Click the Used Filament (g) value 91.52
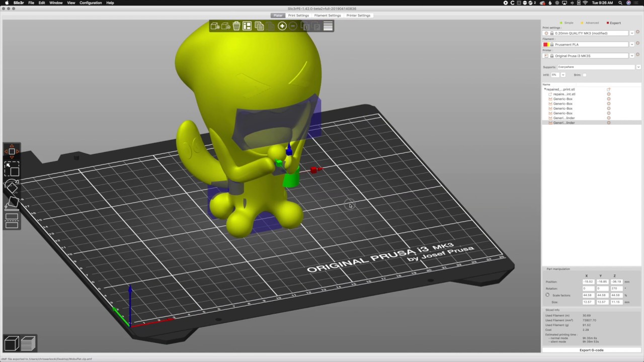 pyautogui.click(x=587, y=325)
